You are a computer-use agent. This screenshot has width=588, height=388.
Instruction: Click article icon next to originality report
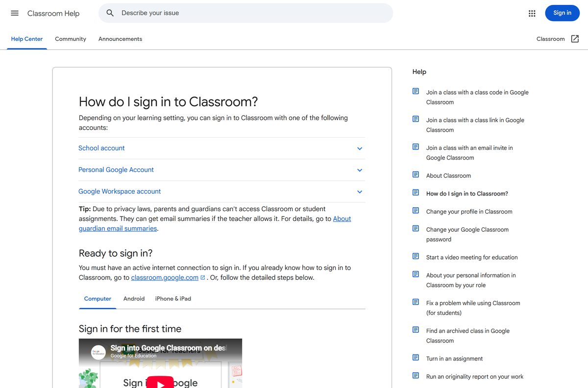tap(416, 376)
